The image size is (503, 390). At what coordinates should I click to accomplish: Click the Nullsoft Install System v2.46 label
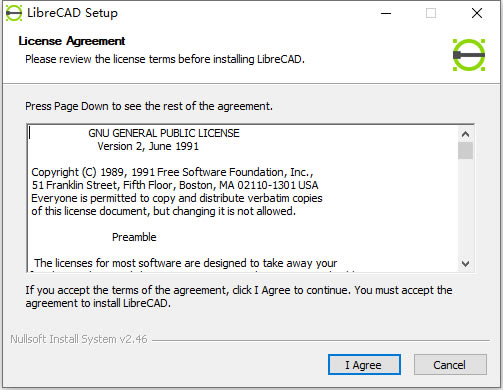click(79, 339)
